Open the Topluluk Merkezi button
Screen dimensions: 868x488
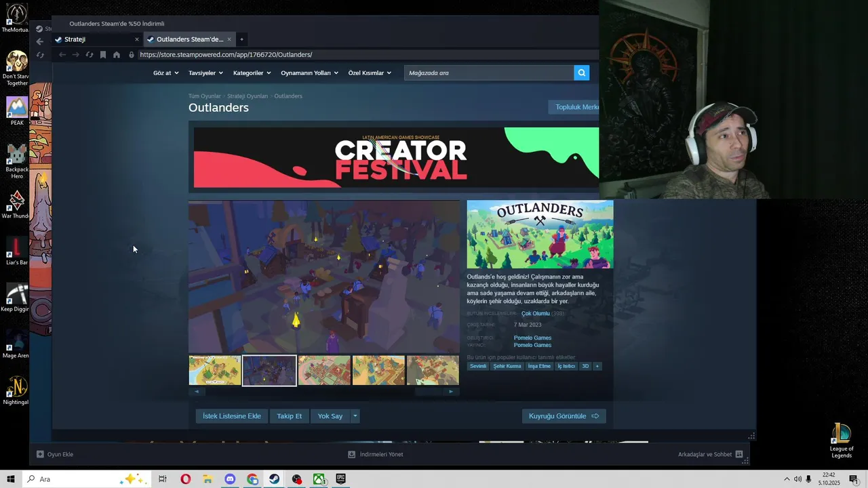pyautogui.click(x=574, y=107)
